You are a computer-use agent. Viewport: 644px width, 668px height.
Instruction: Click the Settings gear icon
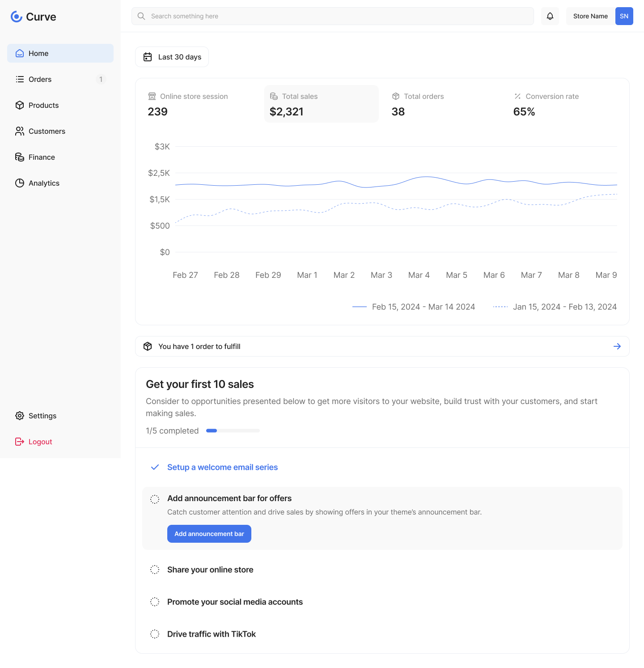pos(20,416)
